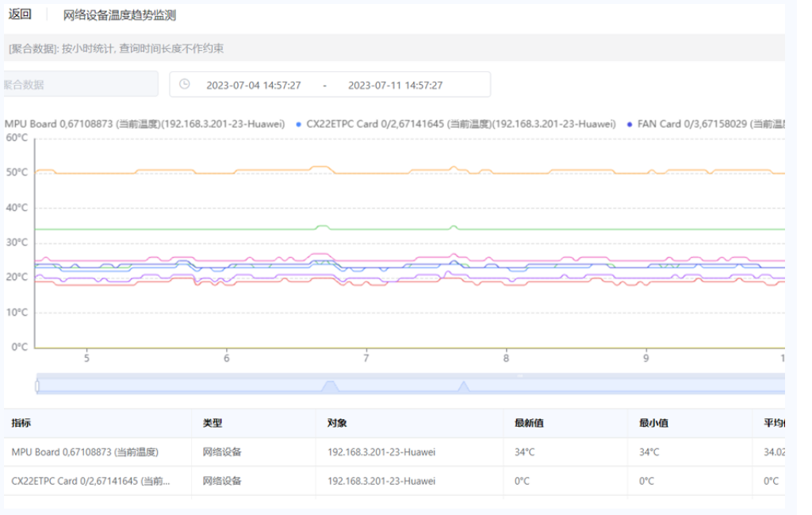This screenshot has height=515, width=812.
Task: Select end date 2023-07-11 14:57:27 field
Action: tap(395, 85)
